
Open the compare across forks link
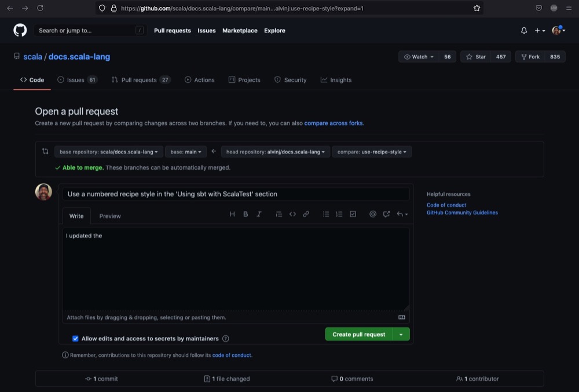[335, 123]
